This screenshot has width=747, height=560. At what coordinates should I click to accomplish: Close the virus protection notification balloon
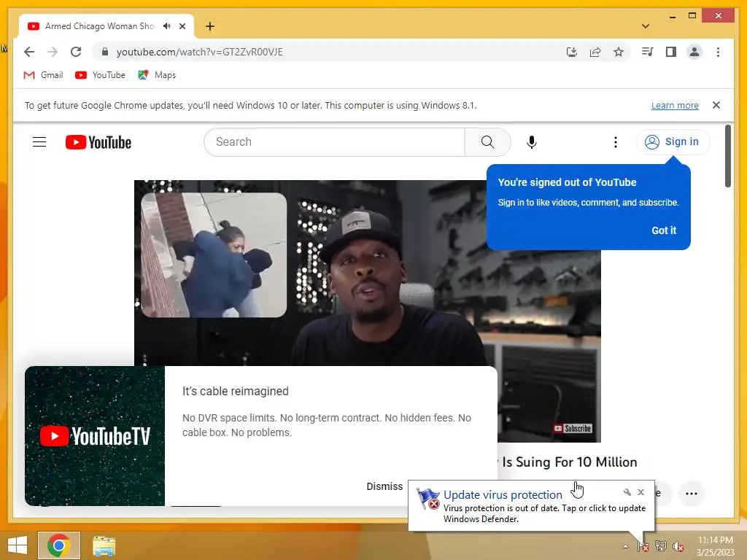(640, 492)
